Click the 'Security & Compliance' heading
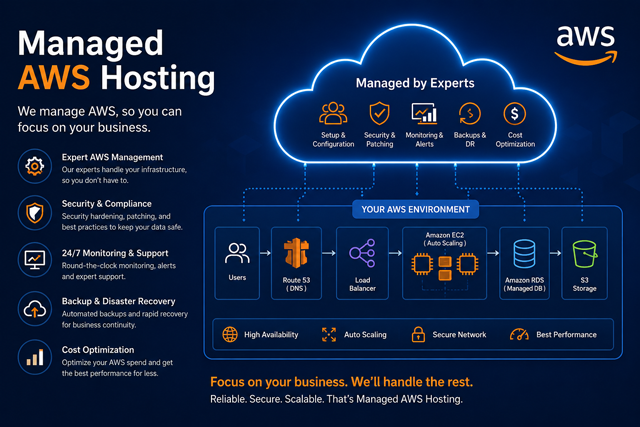This screenshot has height=427, width=640. 107,204
